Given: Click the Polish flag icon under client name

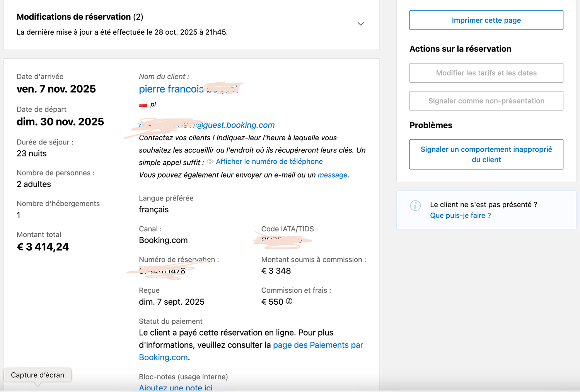Looking at the screenshot, I should click(x=143, y=104).
